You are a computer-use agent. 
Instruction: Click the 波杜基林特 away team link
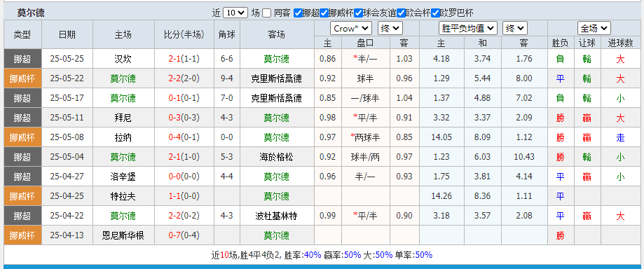pos(276,216)
